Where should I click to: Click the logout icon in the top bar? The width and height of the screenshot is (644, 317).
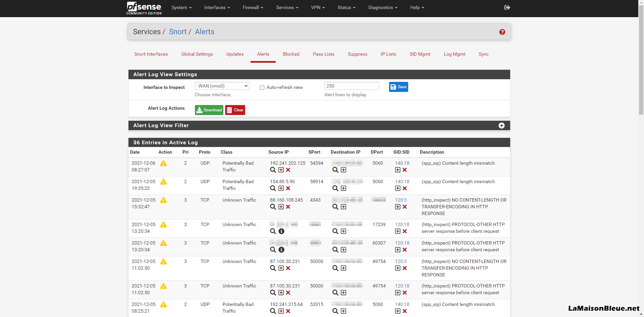(507, 7)
